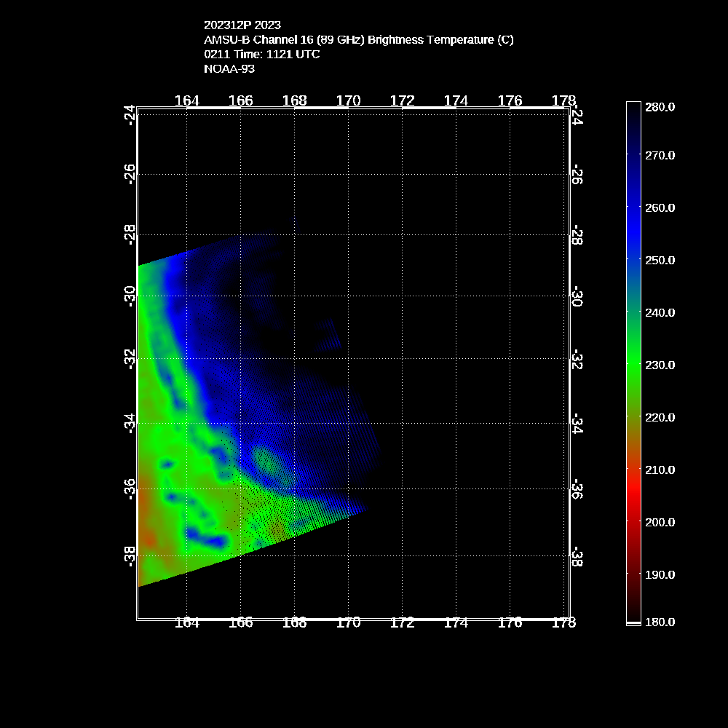Click the 170 longitude label on top axis

349,100
